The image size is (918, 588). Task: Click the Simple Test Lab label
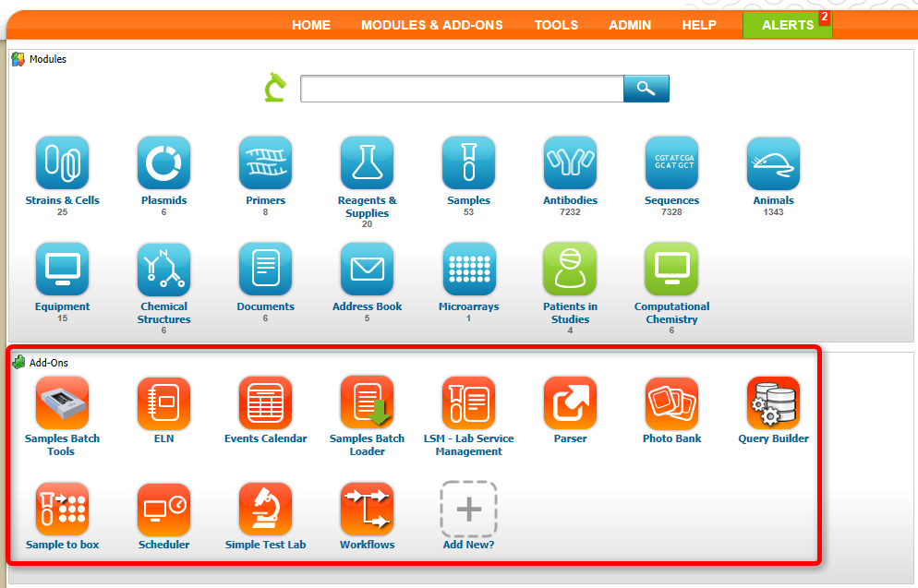pos(265,544)
